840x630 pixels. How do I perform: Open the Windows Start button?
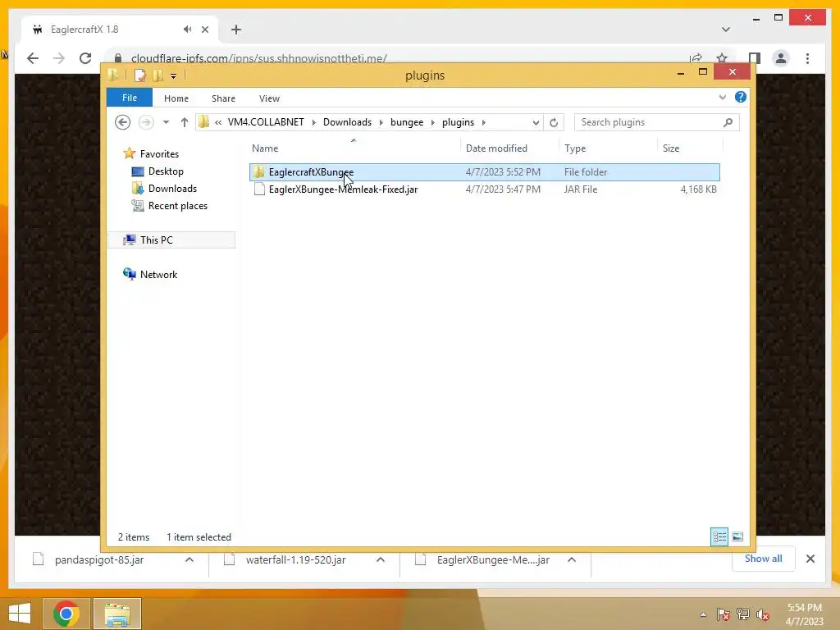point(20,614)
